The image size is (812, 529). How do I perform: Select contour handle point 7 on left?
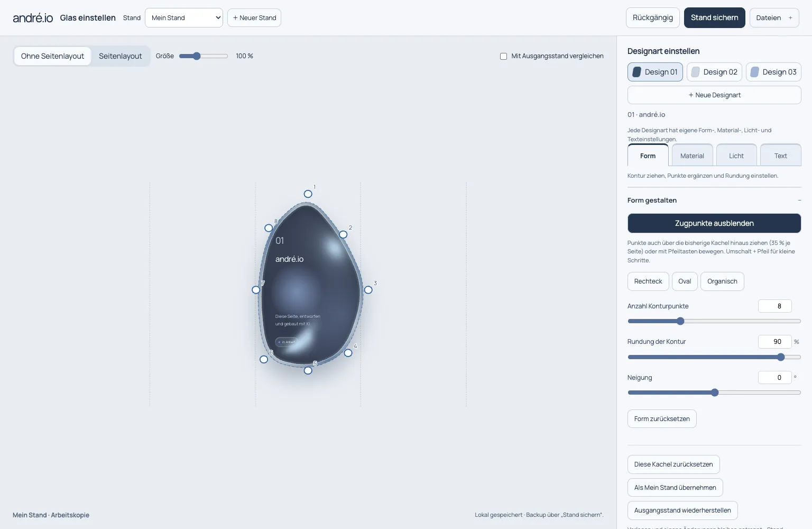coord(256,290)
